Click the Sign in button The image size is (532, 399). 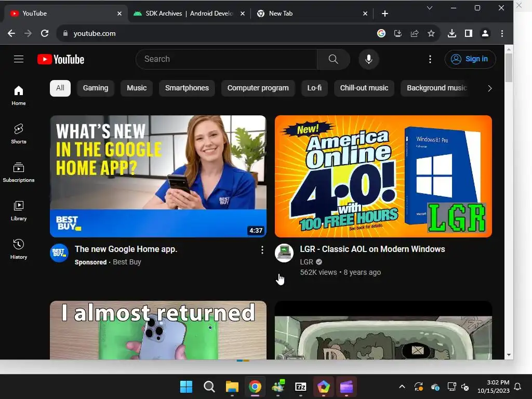click(x=470, y=59)
